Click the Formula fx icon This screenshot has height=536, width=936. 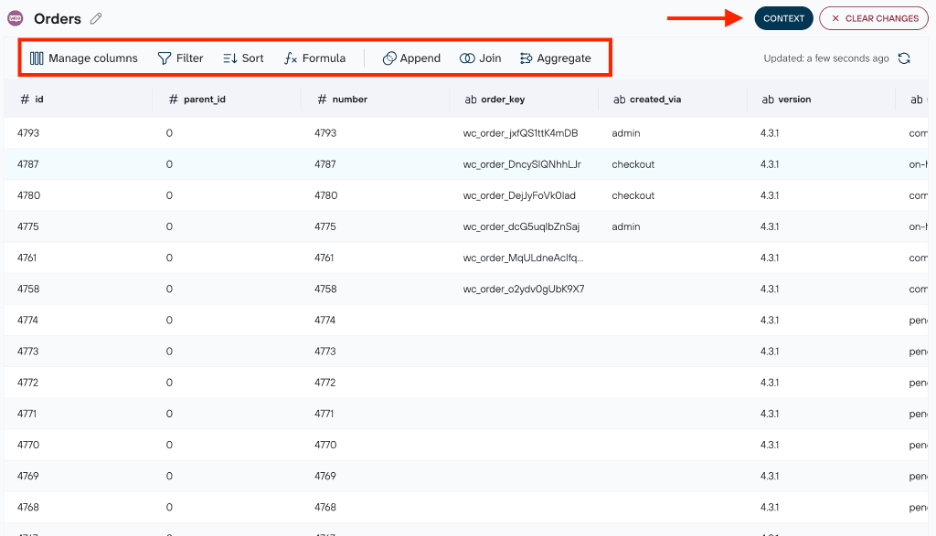click(290, 58)
